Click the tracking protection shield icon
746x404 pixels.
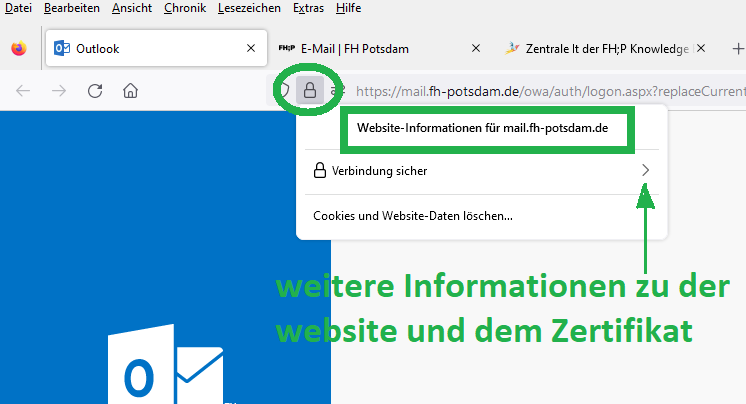pyautogui.click(x=284, y=91)
